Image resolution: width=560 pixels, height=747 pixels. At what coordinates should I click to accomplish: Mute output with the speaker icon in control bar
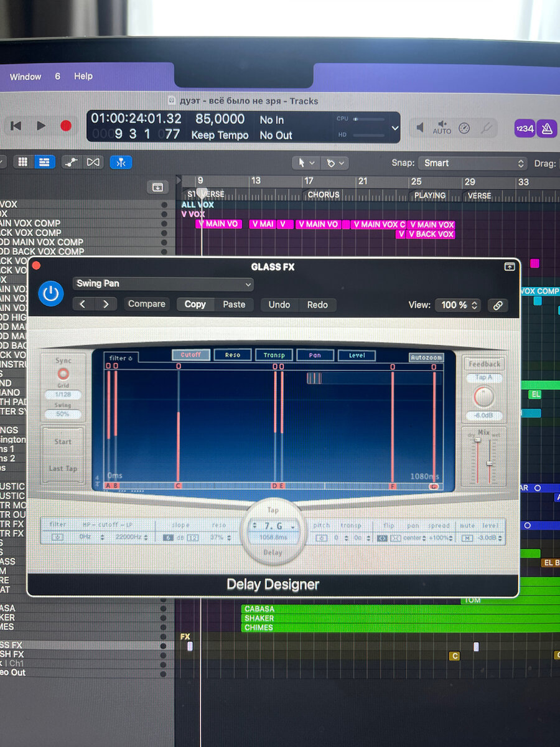point(420,128)
